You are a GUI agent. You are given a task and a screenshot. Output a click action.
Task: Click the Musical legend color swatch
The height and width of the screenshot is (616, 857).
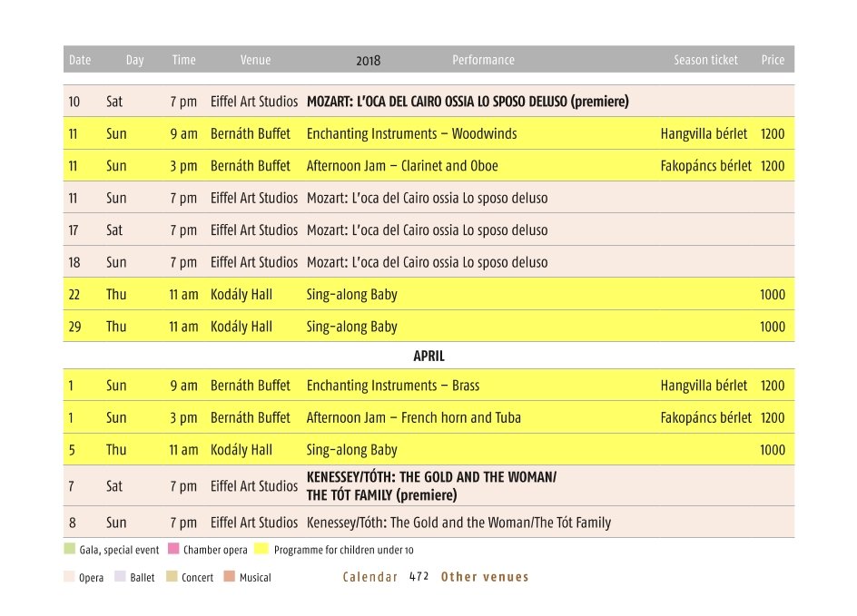pos(230,576)
